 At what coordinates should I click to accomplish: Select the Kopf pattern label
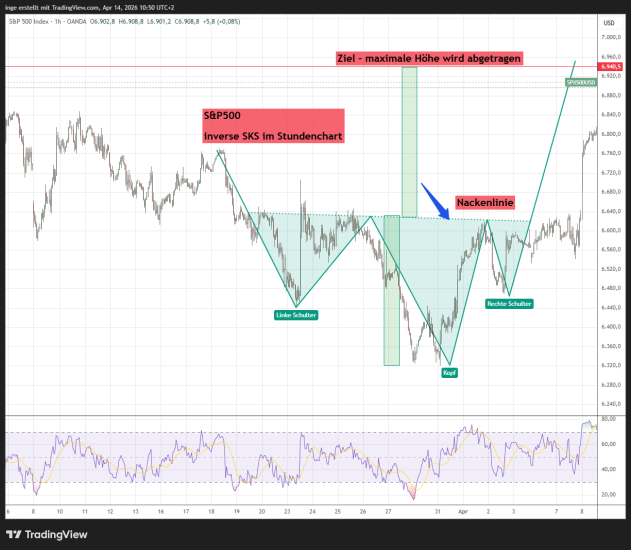449,372
